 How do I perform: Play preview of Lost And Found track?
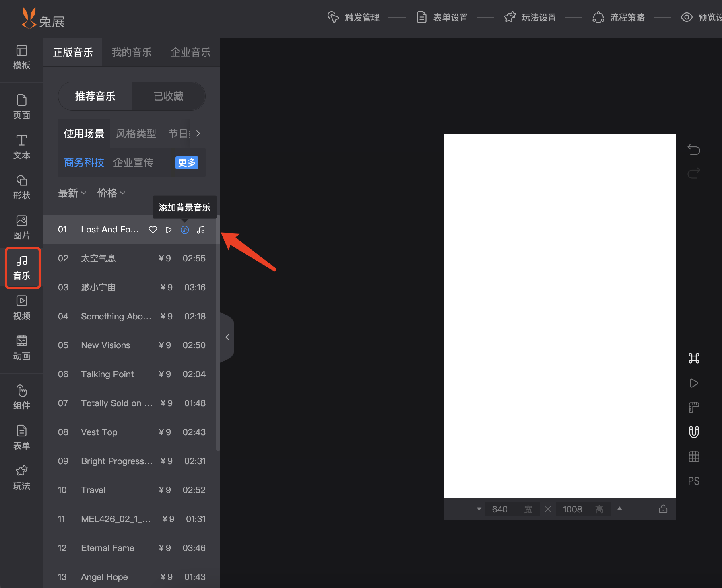[169, 230]
